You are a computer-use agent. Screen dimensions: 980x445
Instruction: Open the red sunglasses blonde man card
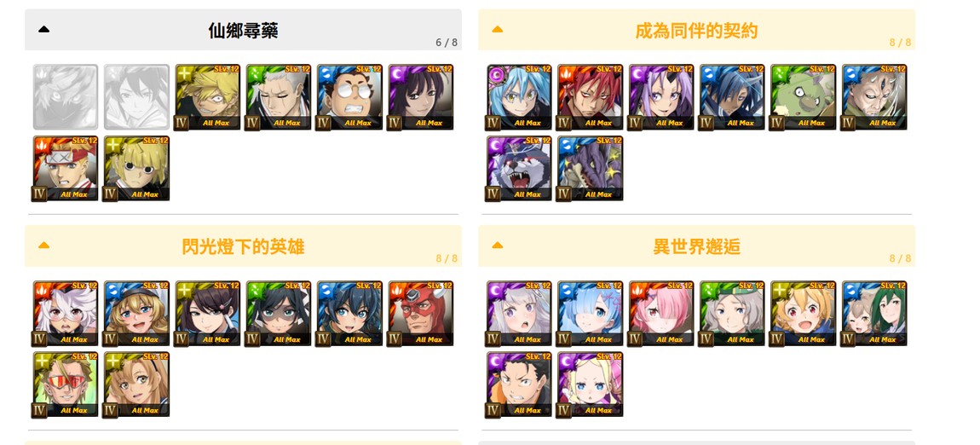pos(66,385)
